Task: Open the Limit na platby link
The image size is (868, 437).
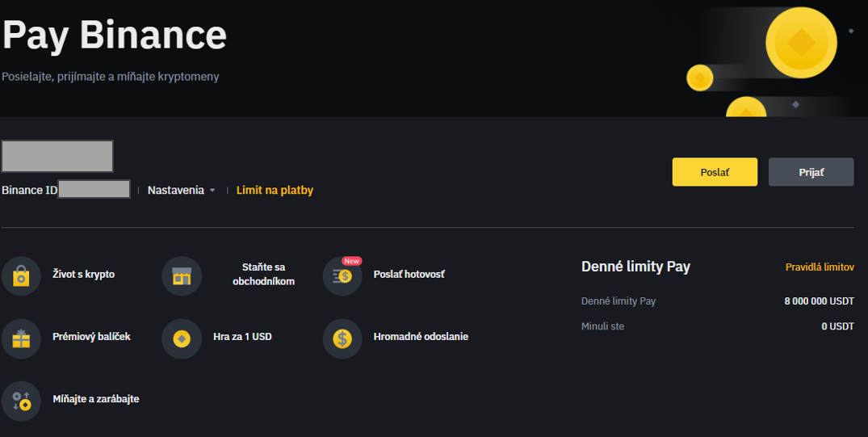Action: pos(275,191)
